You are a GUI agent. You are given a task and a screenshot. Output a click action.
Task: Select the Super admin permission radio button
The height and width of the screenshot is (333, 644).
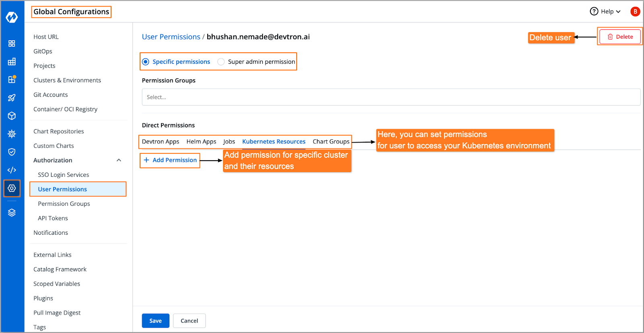(x=221, y=62)
